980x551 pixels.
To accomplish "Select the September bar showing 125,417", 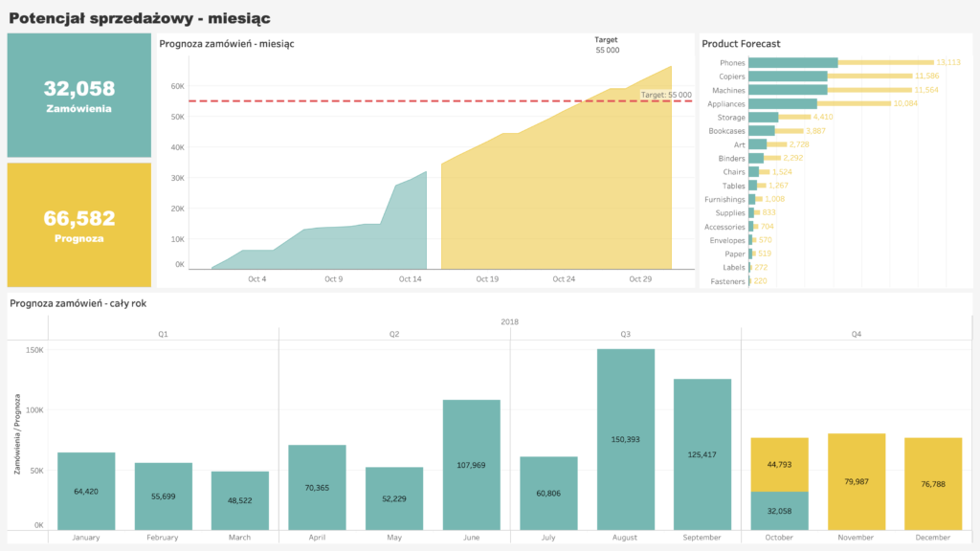I will click(702, 453).
